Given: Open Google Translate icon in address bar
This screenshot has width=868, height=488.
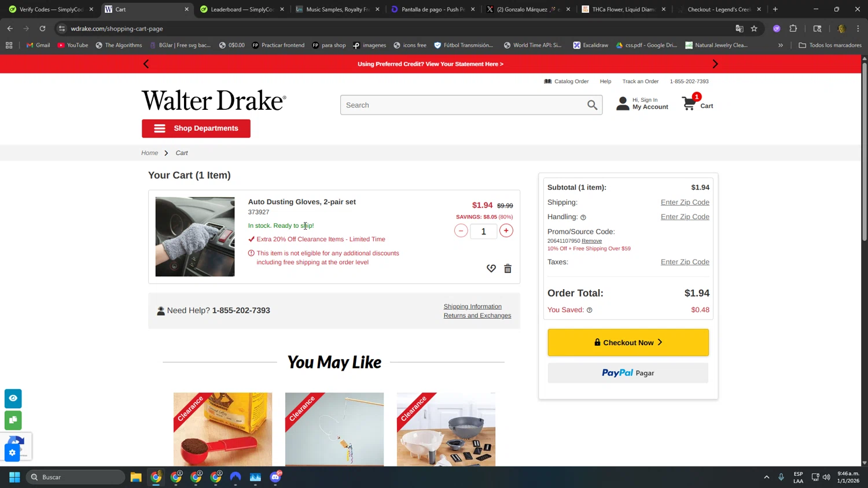Looking at the screenshot, I should click(x=739, y=28).
